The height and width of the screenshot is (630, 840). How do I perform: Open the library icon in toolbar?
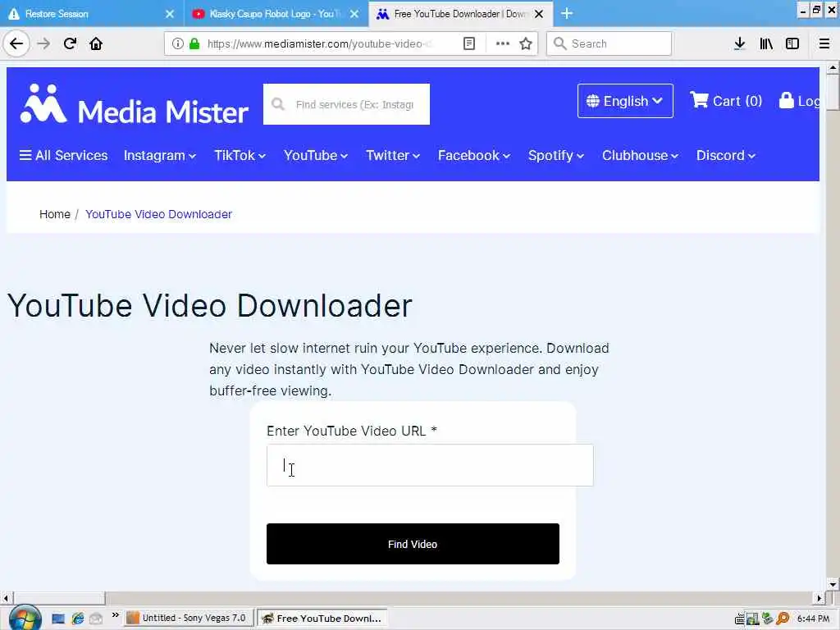click(x=766, y=43)
